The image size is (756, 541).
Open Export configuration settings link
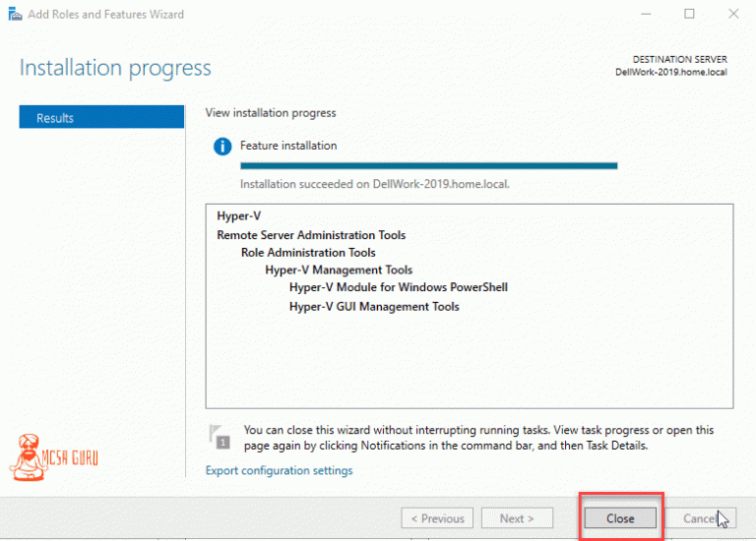(x=279, y=470)
